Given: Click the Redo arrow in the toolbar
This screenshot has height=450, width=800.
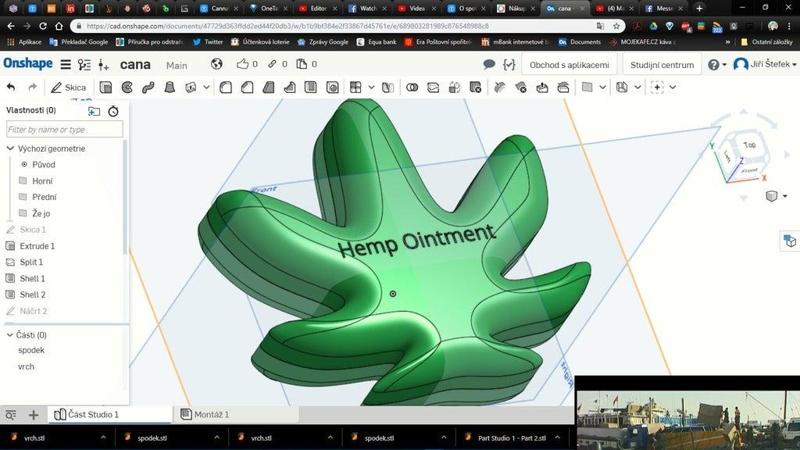Looking at the screenshot, I should click(x=32, y=87).
